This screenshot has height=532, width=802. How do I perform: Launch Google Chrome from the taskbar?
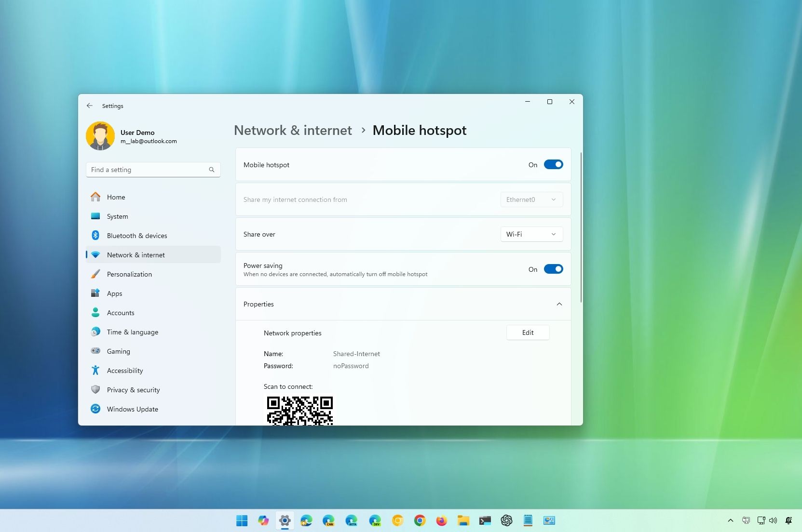(x=420, y=520)
